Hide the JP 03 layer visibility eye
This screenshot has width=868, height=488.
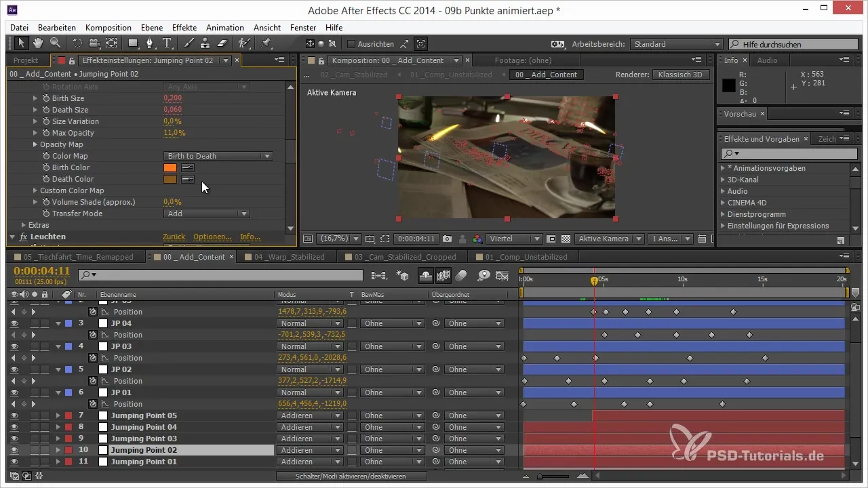point(14,346)
